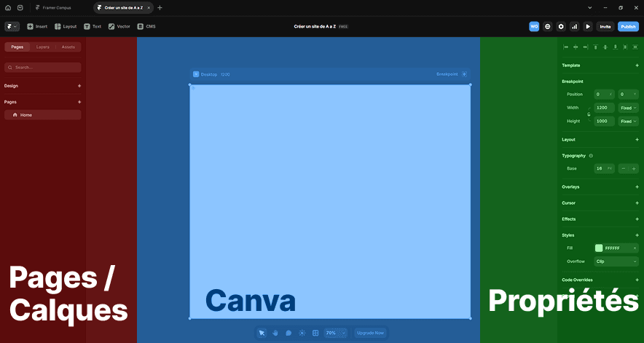Distribute vertically icon
Viewport: 644px width, 343px height.
click(x=635, y=47)
